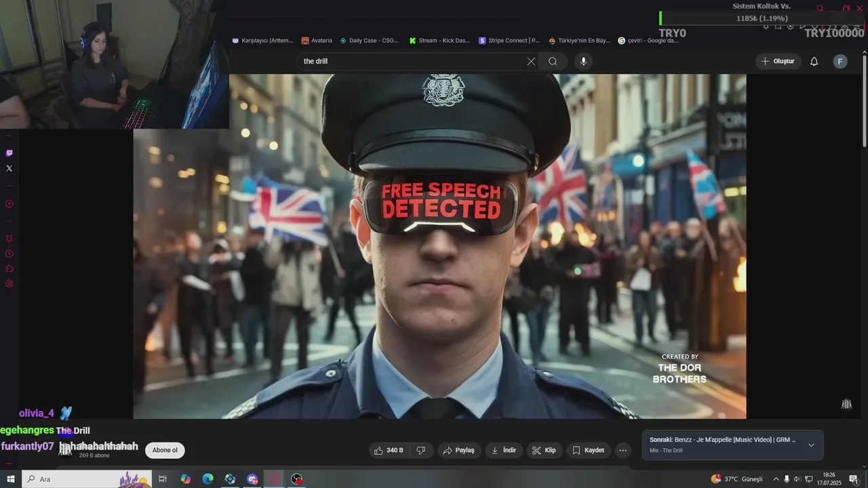Open the Avataria bookmark

[317, 41]
